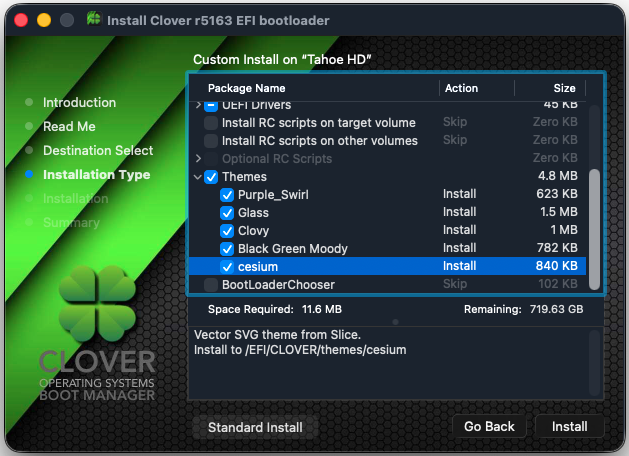Select the Read Me step
The width and height of the screenshot is (629, 456).
coord(69,127)
